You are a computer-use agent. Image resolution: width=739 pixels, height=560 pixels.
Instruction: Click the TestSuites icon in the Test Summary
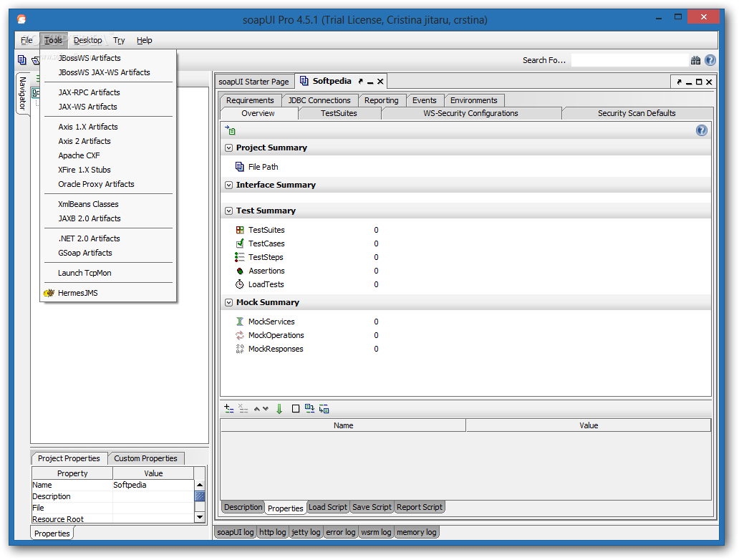[x=240, y=230]
